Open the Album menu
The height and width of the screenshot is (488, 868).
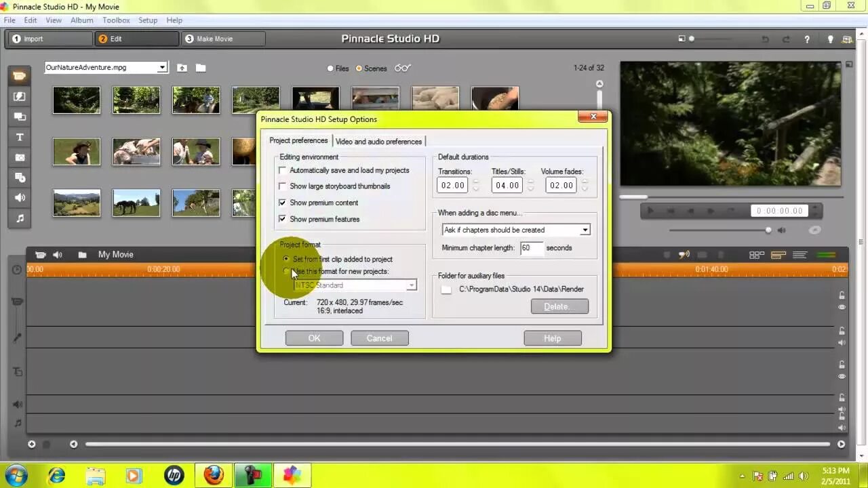pos(82,20)
